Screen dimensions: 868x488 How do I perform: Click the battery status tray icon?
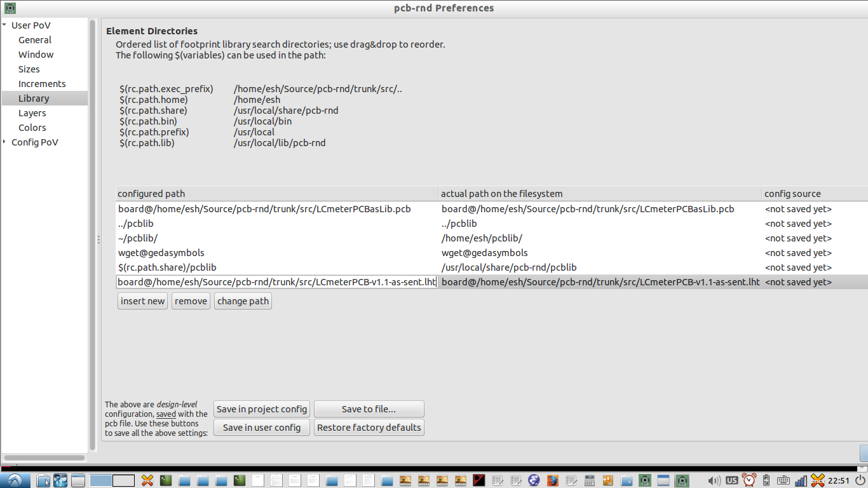point(766,480)
